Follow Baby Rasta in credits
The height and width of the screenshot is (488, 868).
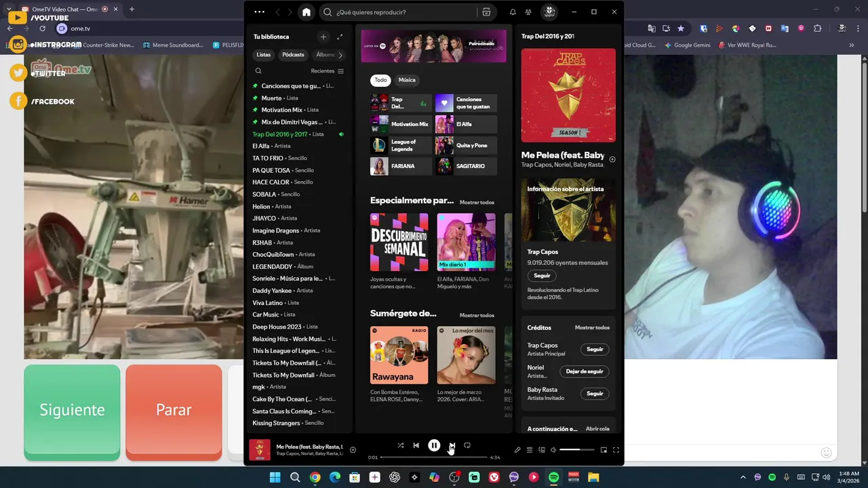(595, 393)
